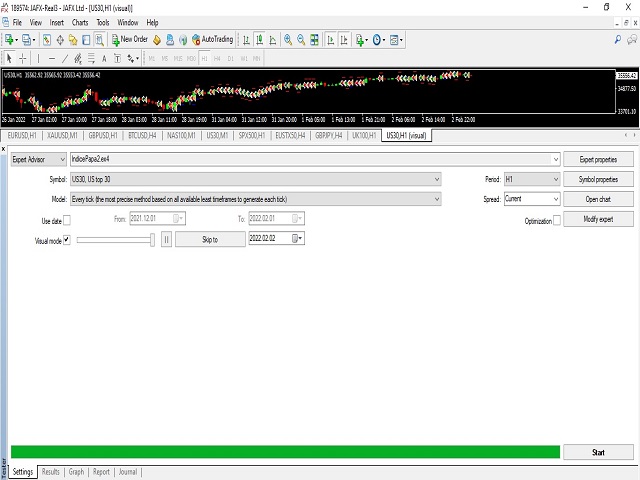Select the trendline drawing tool

tap(65, 59)
